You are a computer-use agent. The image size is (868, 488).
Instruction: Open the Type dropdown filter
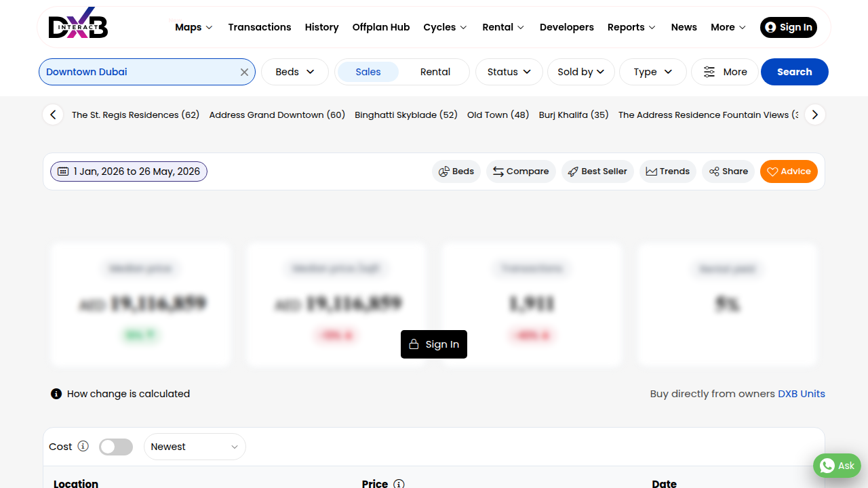pyautogui.click(x=653, y=72)
